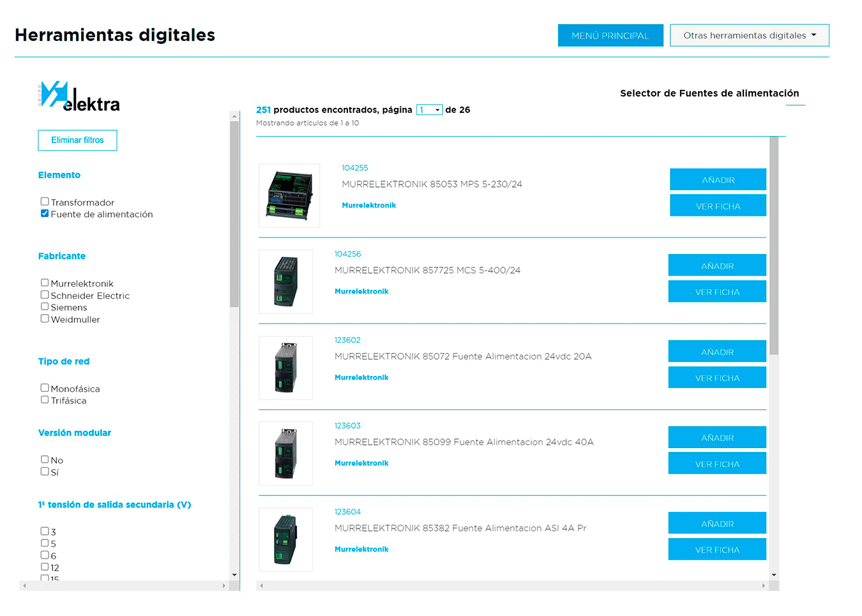
Task: Click the Fabricante section heading
Action: click(x=62, y=256)
